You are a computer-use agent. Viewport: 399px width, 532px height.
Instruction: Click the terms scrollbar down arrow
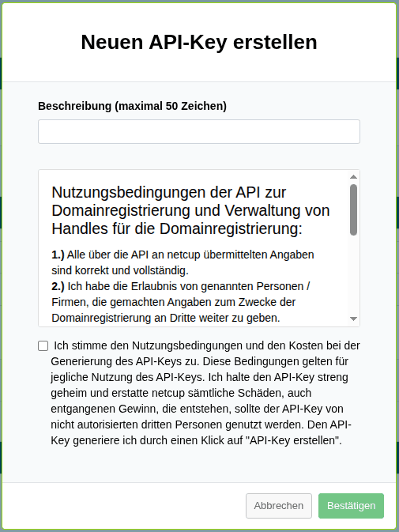pyautogui.click(x=354, y=319)
